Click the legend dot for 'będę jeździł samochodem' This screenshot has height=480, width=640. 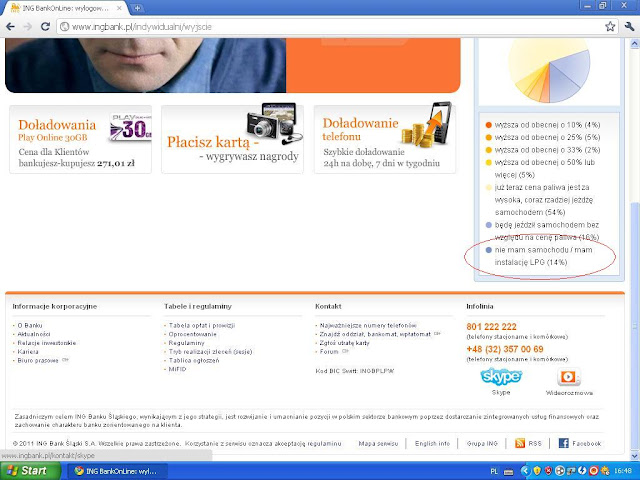point(489,225)
